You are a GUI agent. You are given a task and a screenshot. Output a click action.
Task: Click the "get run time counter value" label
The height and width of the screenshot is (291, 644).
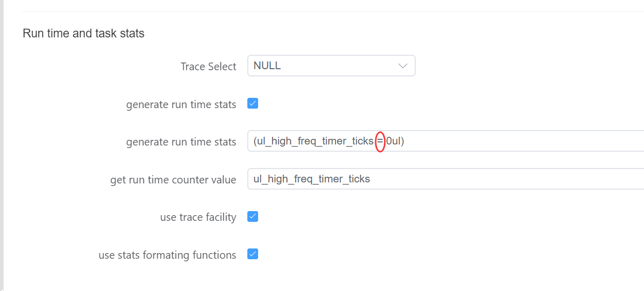[x=173, y=180]
